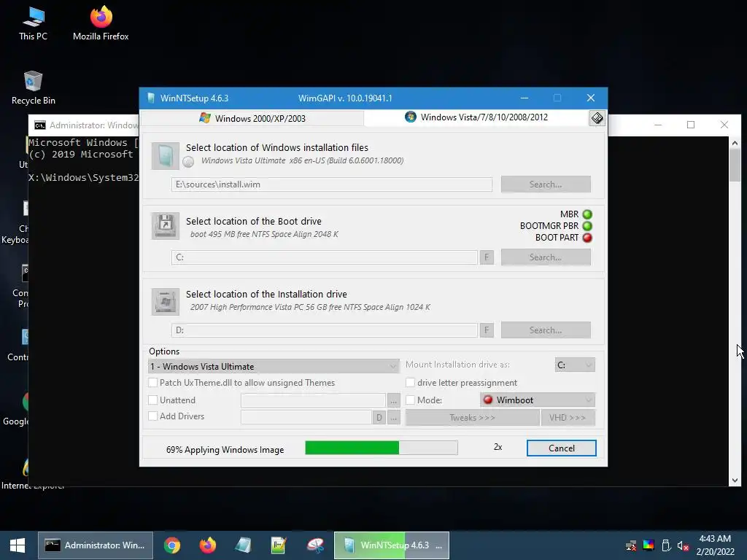Activate the WinNTSetup 4.6.3 taskbar button
This screenshot has width=747, height=560.
391,545
